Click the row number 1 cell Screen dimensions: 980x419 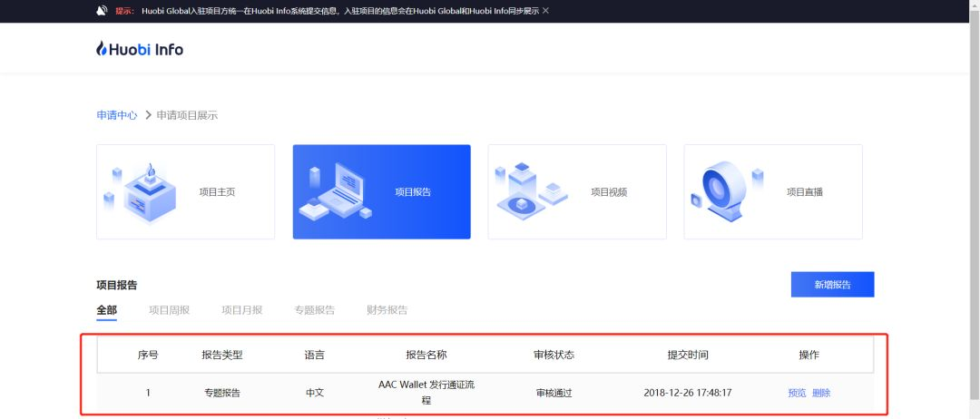tap(148, 393)
